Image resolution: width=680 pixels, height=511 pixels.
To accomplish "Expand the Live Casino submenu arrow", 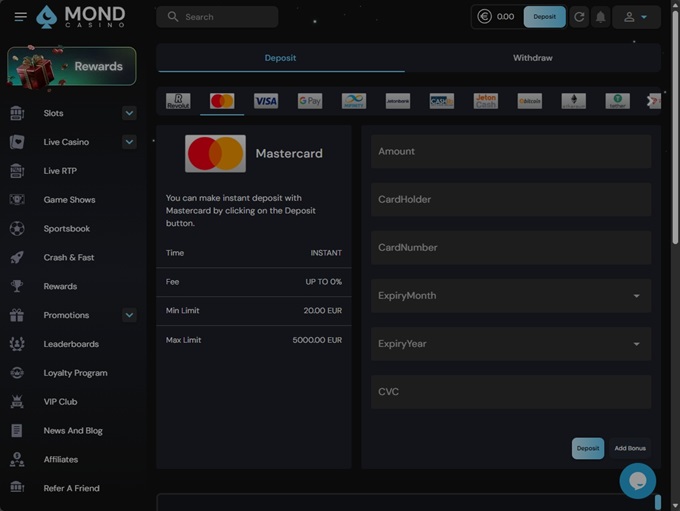I will 129,142.
